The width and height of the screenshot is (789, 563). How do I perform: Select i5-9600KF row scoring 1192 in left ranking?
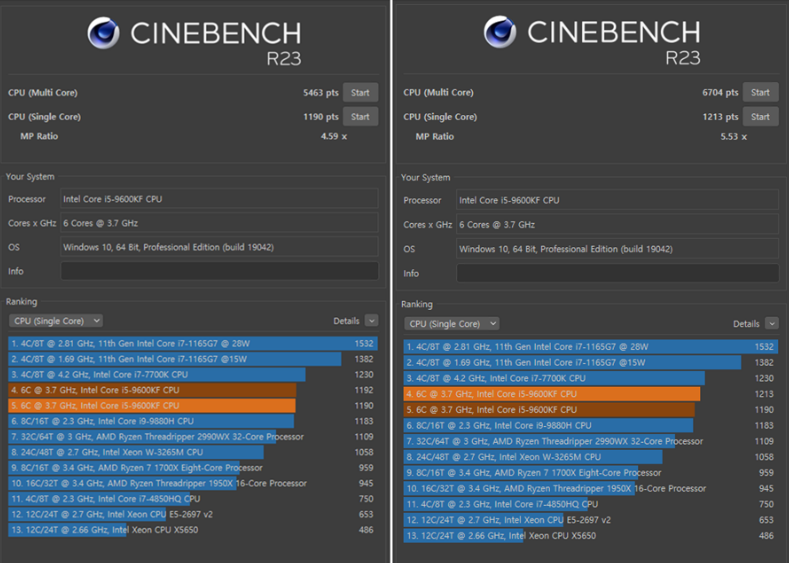click(193, 390)
